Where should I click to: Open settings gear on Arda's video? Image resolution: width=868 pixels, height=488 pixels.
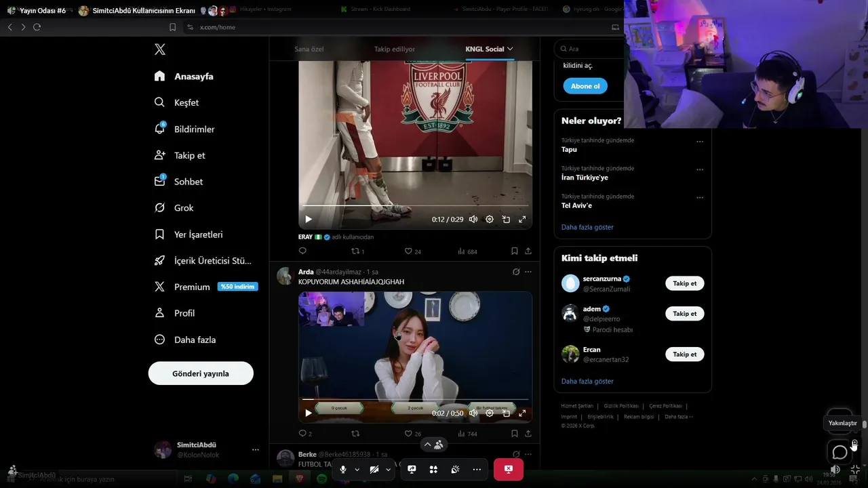pos(490,413)
